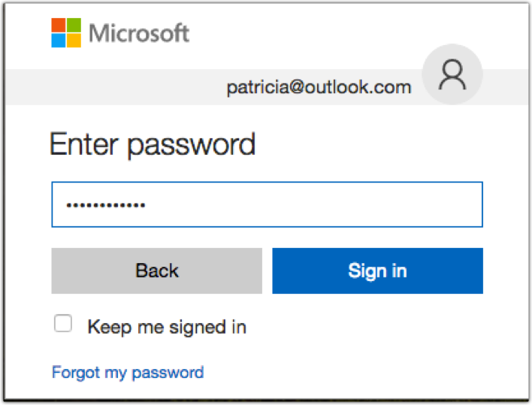The width and height of the screenshot is (532, 405).
Task: Click the Microsoft wordmark text
Action: (140, 33)
